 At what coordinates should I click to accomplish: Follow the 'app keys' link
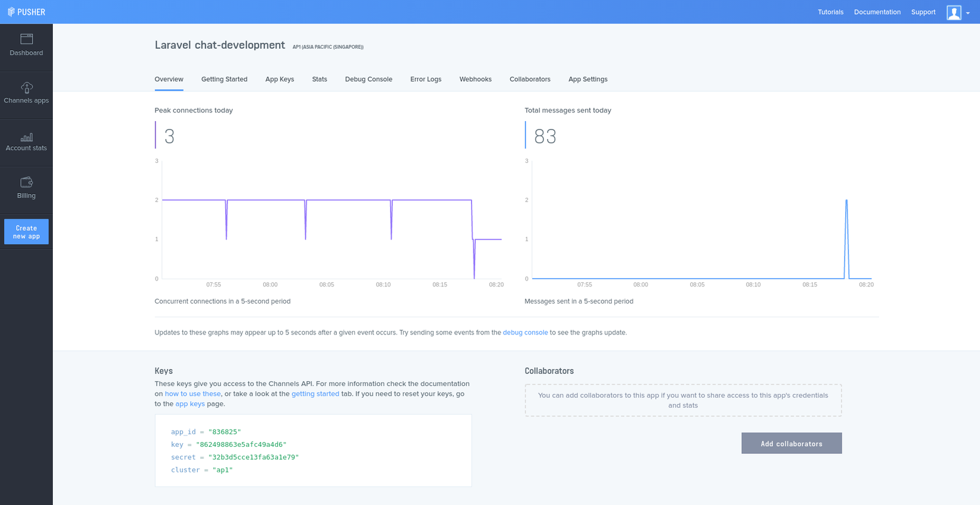point(190,404)
